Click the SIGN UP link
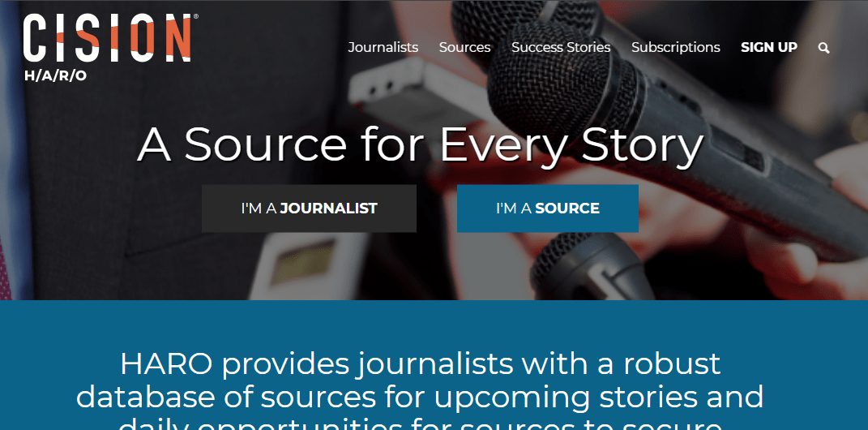 (x=769, y=48)
